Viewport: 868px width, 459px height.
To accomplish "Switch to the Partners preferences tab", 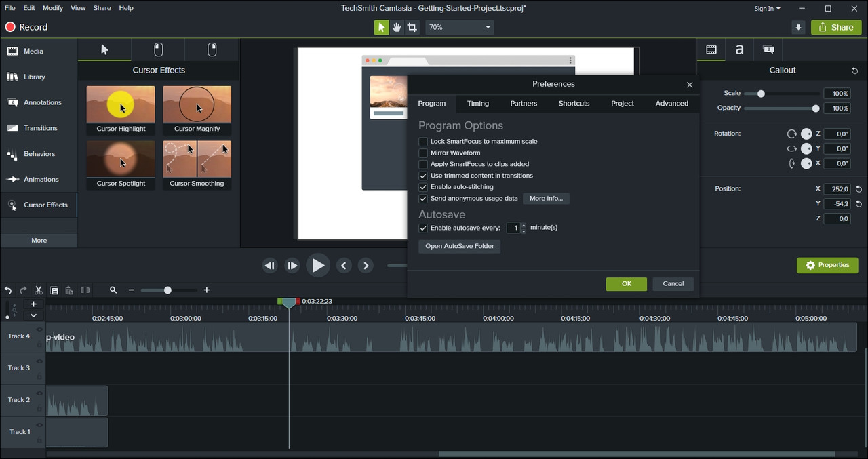I will 524,103.
